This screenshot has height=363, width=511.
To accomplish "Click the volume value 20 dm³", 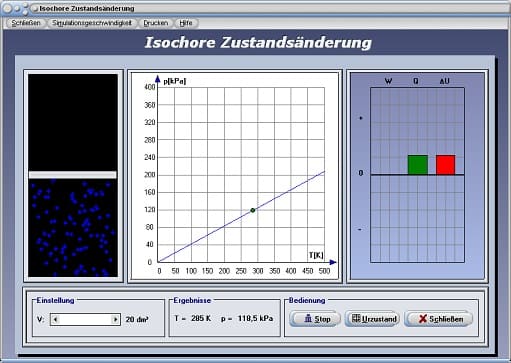I will [x=137, y=319].
